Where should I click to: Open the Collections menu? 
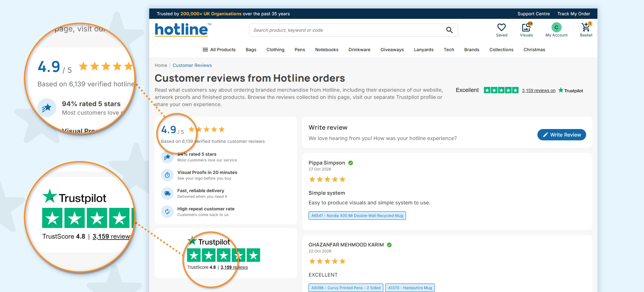[501, 50]
